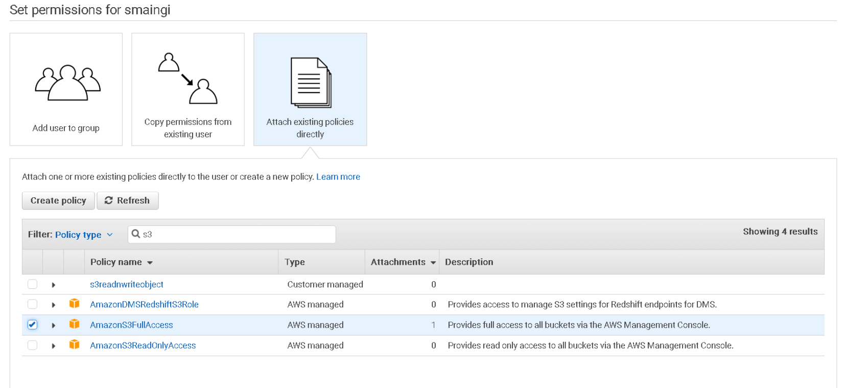Click the Provides read only access description

pyautogui.click(x=591, y=345)
